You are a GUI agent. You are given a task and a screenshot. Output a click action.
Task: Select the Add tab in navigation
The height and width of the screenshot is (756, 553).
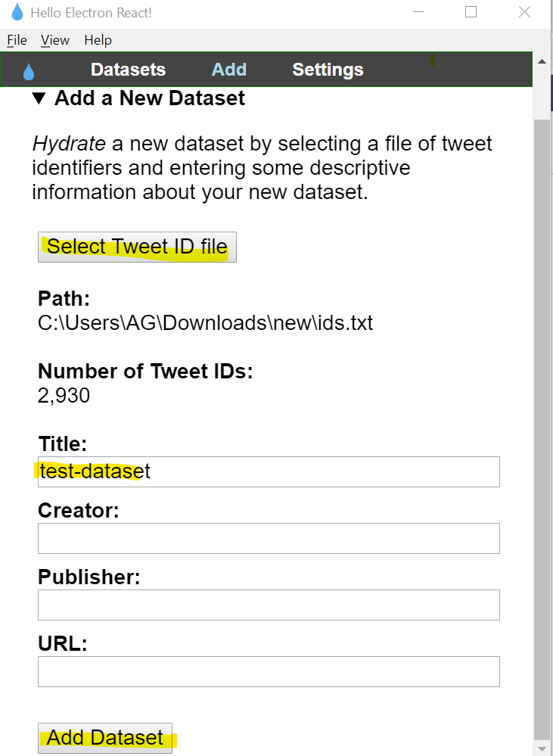coord(228,70)
